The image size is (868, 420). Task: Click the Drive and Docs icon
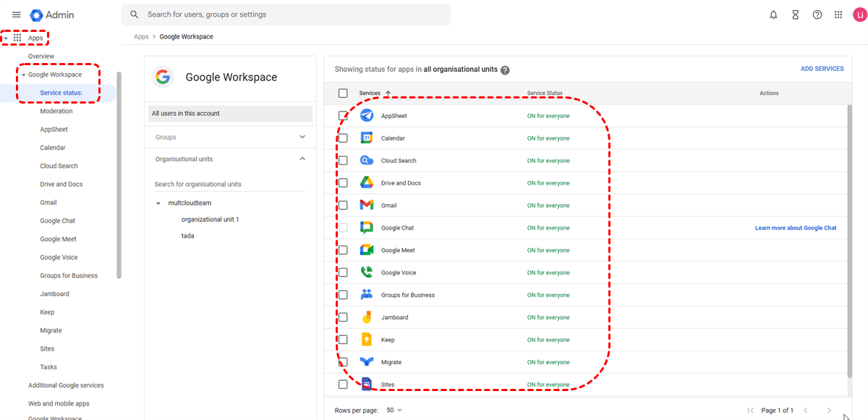367,183
